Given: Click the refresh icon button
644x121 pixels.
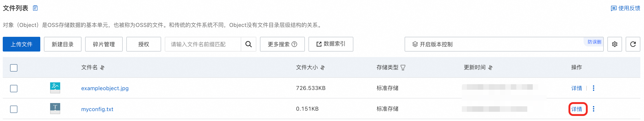Looking at the screenshot, I should pyautogui.click(x=633, y=44).
